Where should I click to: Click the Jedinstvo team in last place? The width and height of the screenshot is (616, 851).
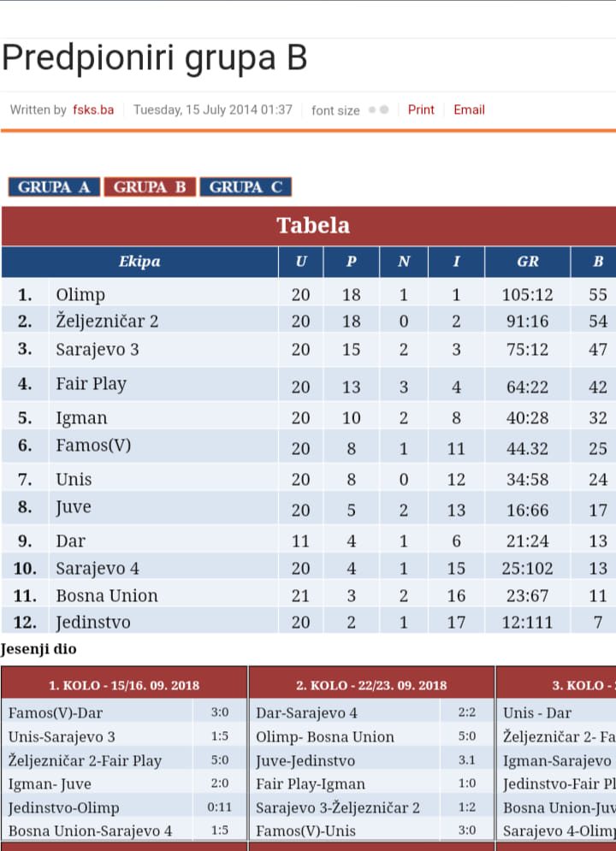(93, 622)
